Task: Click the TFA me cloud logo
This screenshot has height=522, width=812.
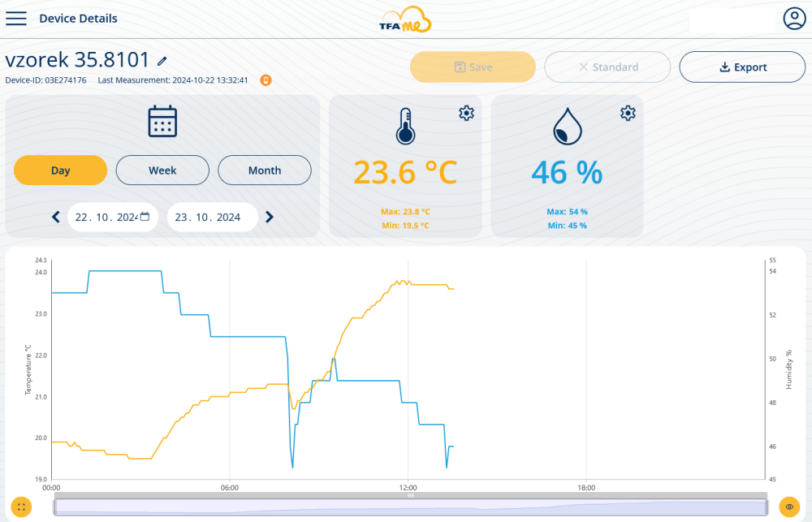Action: pos(405,20)
